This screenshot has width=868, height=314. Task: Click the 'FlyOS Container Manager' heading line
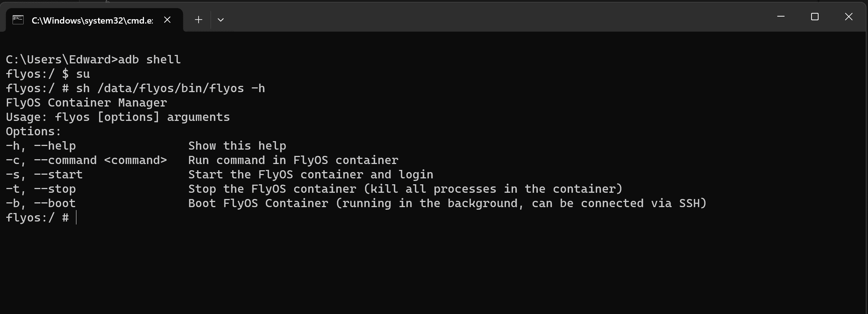click(86, 102)
